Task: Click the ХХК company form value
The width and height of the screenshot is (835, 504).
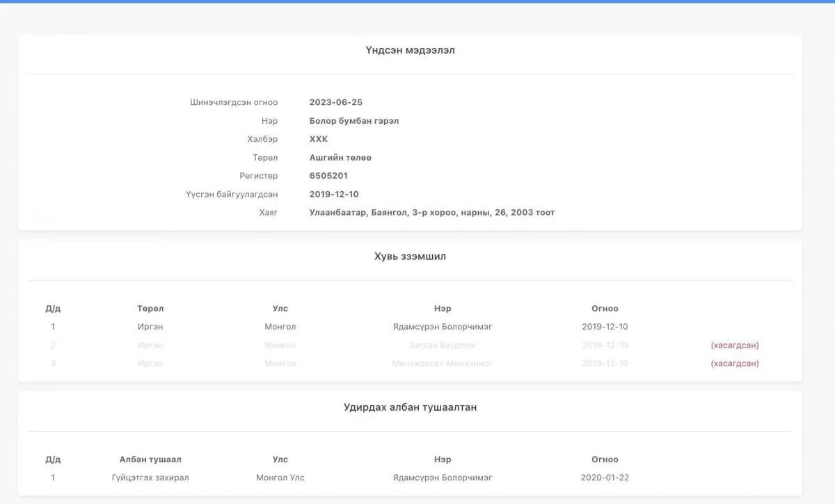Action: click(319, 139)
